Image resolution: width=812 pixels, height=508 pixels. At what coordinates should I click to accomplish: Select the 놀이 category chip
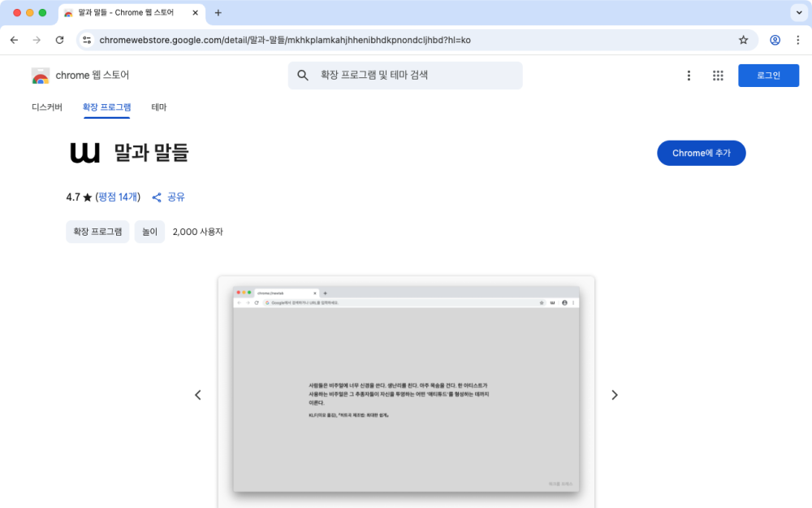click(x=149, y=232)
